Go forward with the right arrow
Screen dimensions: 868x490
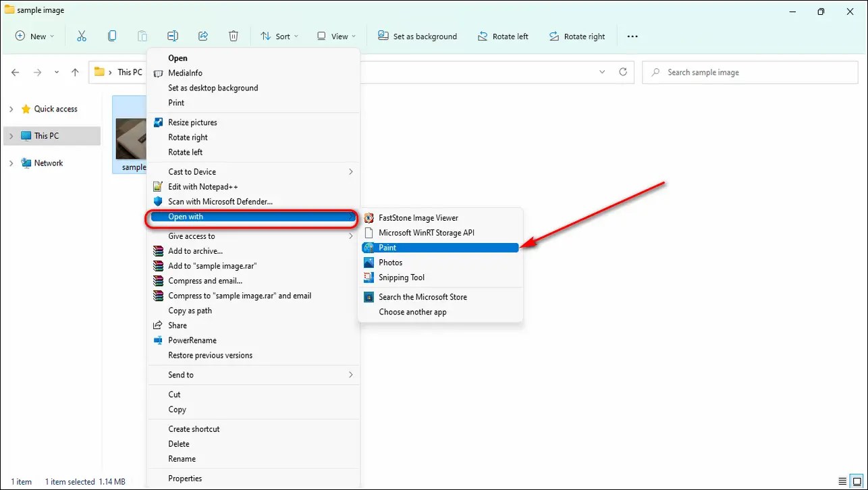click(38, 72)
